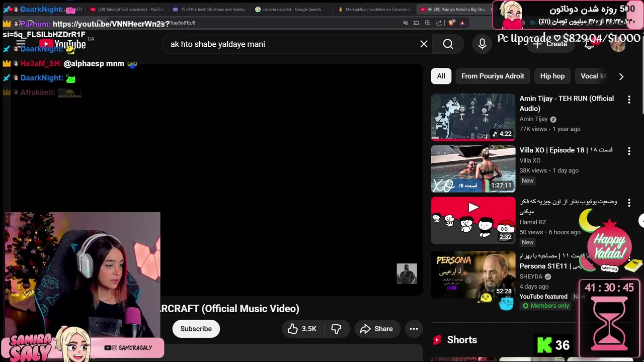
Task: Click the red Shorts logo icon
Action: tap(437, 340)
